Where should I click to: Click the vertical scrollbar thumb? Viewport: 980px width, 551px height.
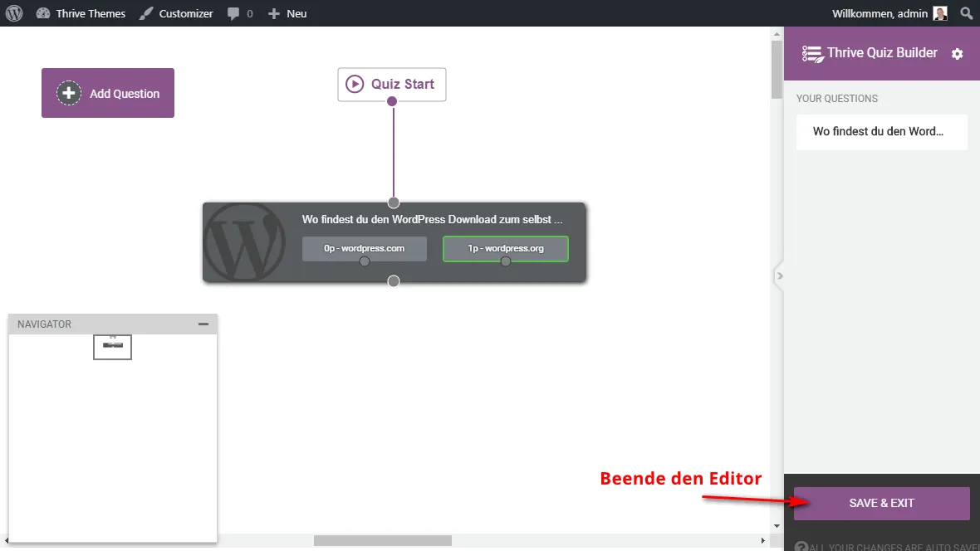click(x=777, y=70)
